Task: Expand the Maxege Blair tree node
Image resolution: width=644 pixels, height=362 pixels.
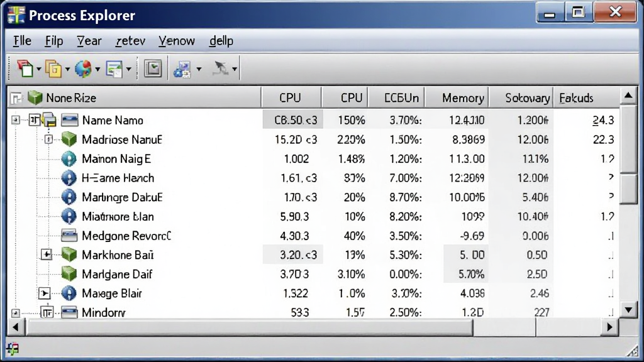Action: point(45,293)
